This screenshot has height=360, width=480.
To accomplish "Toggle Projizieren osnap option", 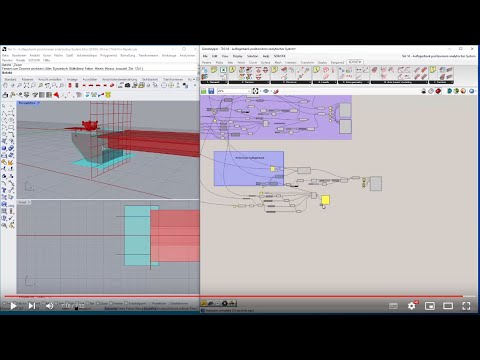I will click(x=159, y=303).
